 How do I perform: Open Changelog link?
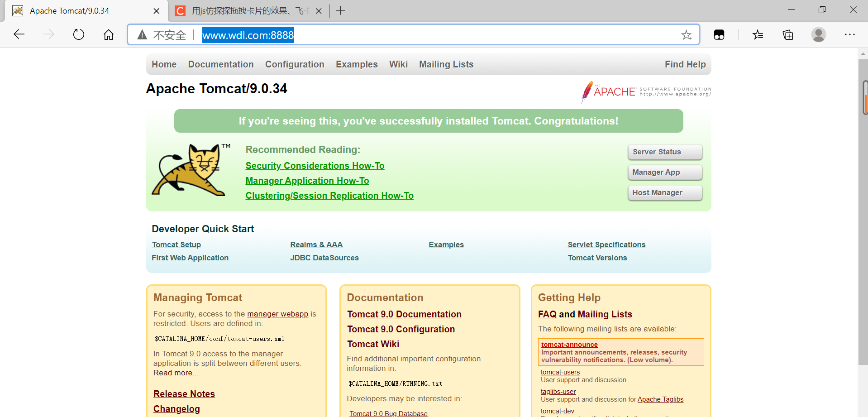[176, 409]
